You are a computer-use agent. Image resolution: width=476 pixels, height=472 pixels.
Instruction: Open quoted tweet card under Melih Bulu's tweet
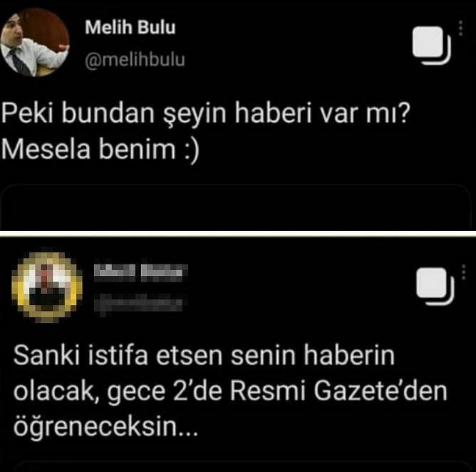tap(236, 207)
